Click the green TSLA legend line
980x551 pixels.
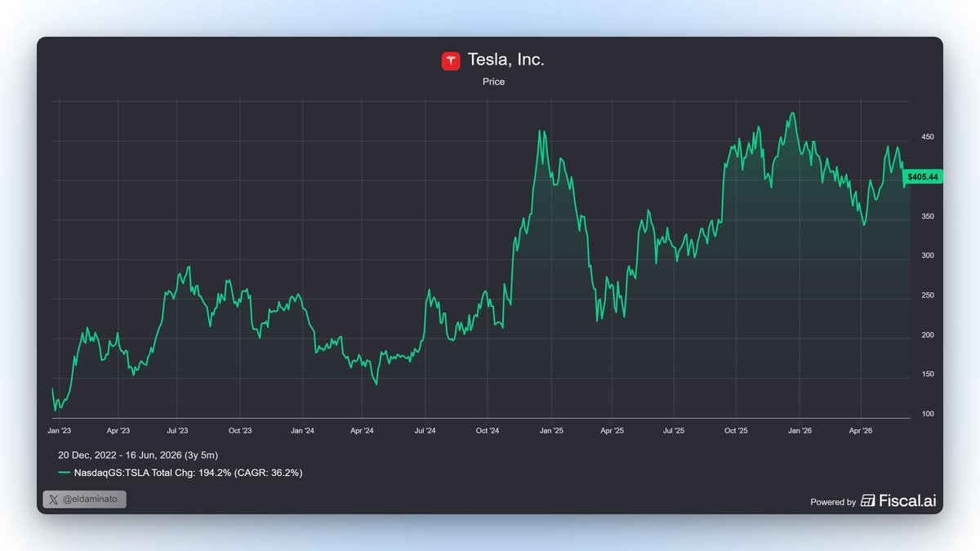point(64,473)
